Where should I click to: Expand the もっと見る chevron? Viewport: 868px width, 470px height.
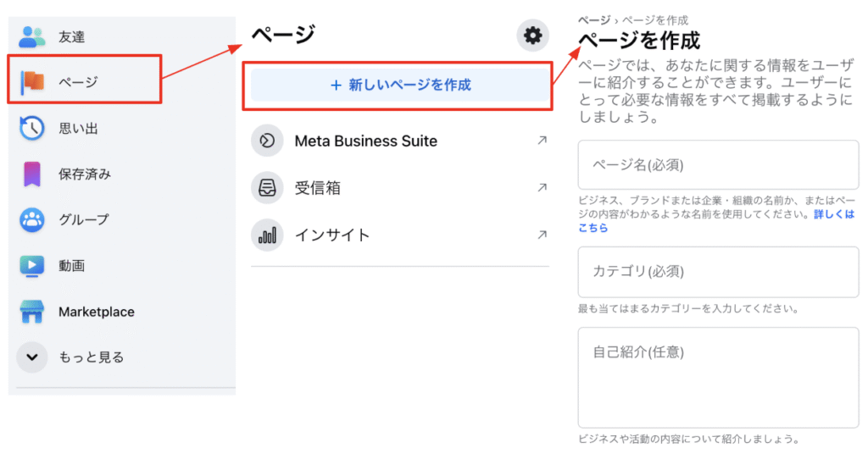32,357
